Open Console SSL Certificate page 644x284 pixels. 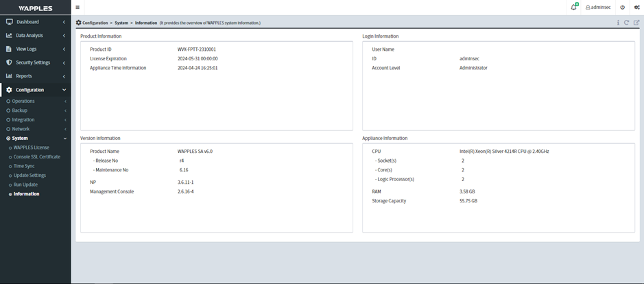pos(37,156)
